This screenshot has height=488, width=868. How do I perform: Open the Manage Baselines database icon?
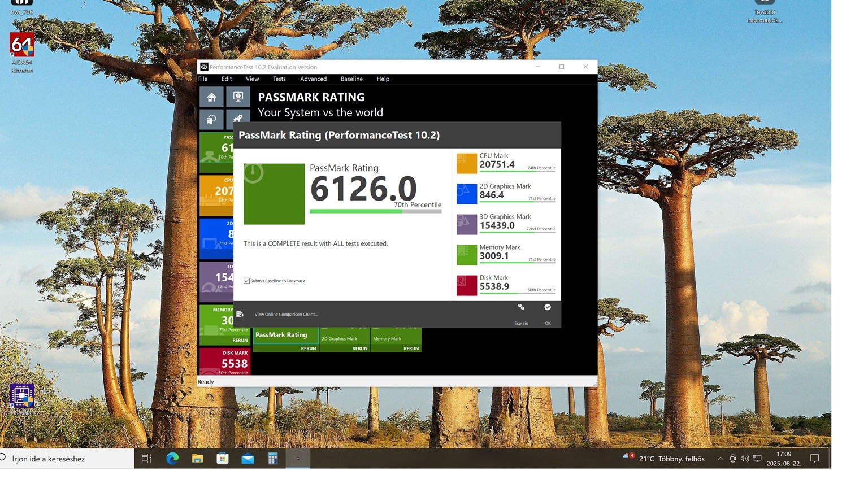tap(211, 119)
